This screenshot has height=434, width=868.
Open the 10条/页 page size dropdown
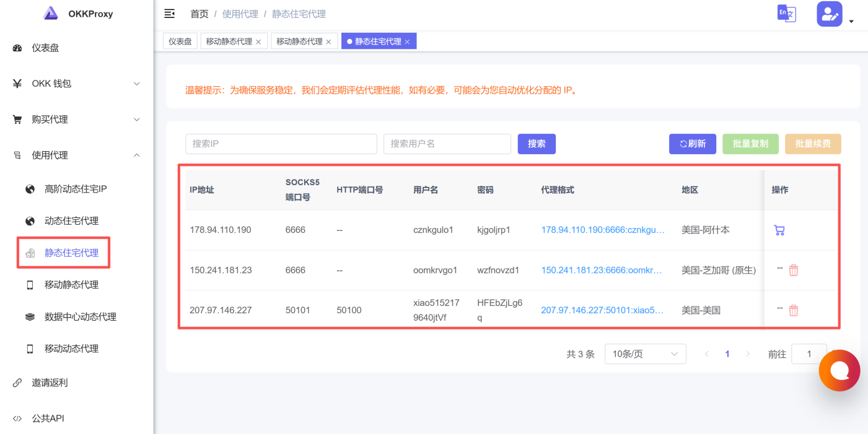click(x=645, y=354)
